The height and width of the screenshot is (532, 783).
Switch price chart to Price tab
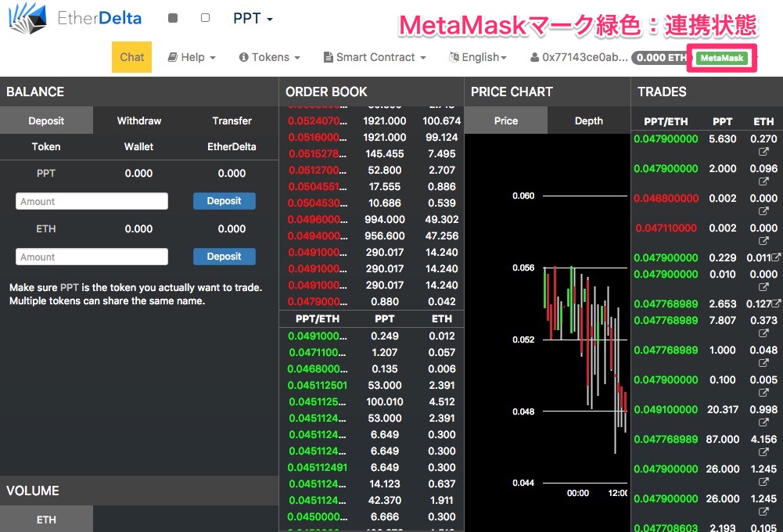pyautogui.click(x=506, y=120)
